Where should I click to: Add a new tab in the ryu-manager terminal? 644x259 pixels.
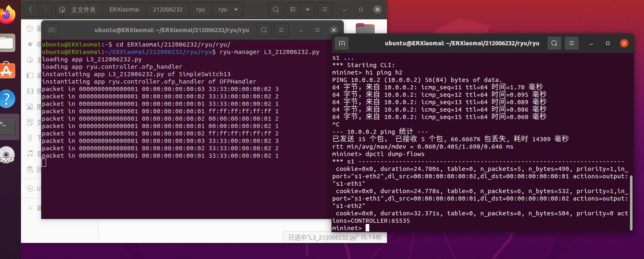(x=51, y=30)
